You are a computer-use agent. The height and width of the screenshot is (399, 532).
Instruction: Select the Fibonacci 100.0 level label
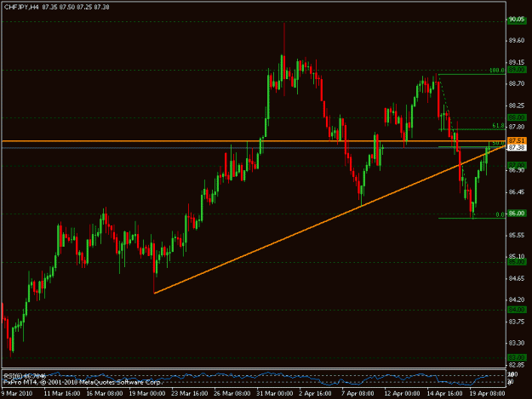pyautogui.click(x=497, y=71)
